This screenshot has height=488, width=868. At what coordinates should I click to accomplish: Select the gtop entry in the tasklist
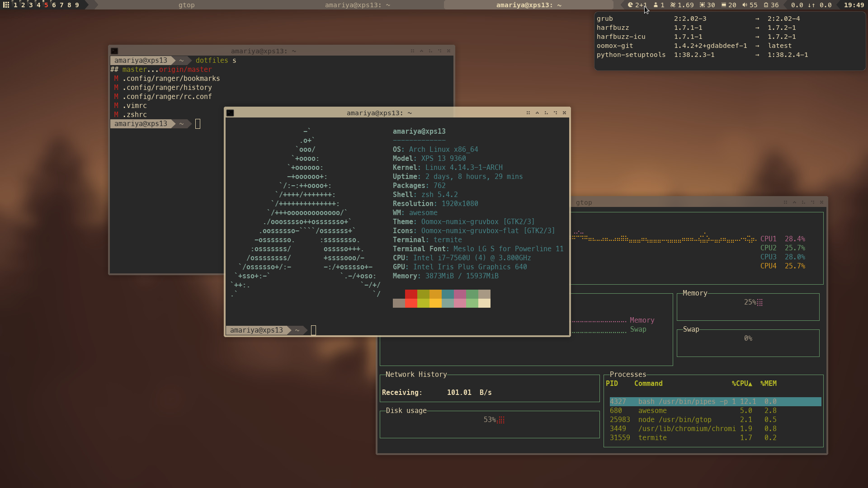[186, 5]
